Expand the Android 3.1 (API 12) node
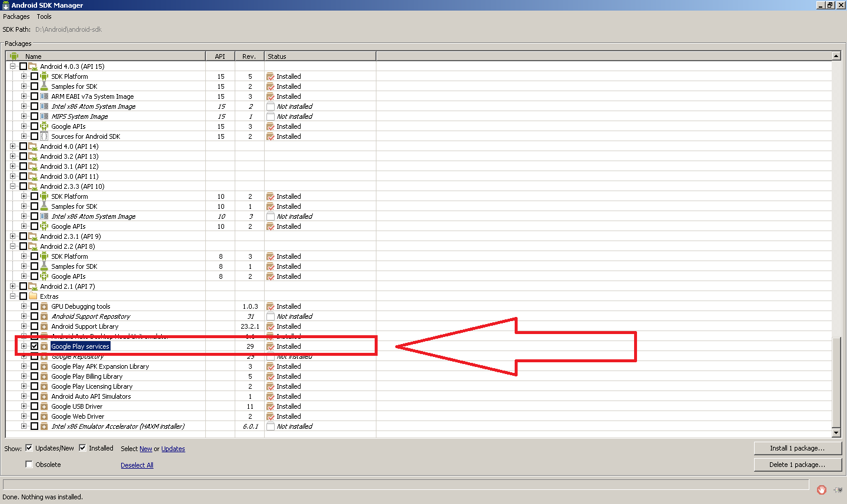This screenshot has width=847, height=504. [x=12, y=166]
